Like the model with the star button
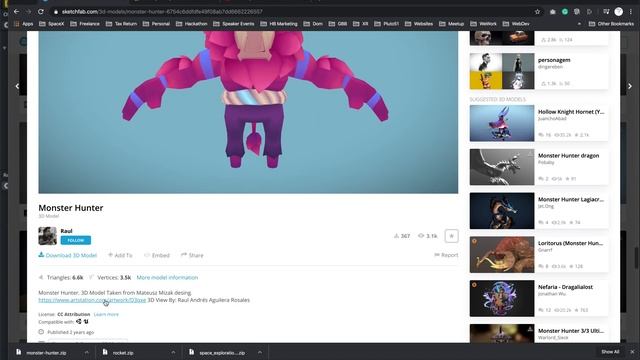This screenshot has width=640, height=360. [x=451, y=236]
